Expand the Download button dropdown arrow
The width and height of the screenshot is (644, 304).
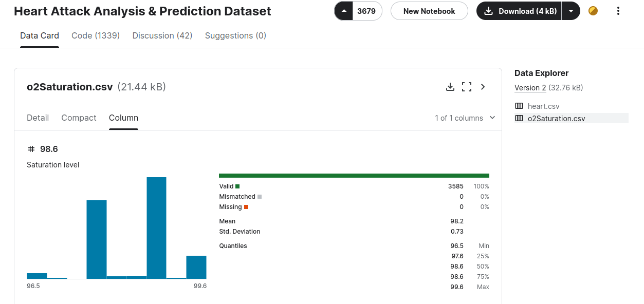571,11
